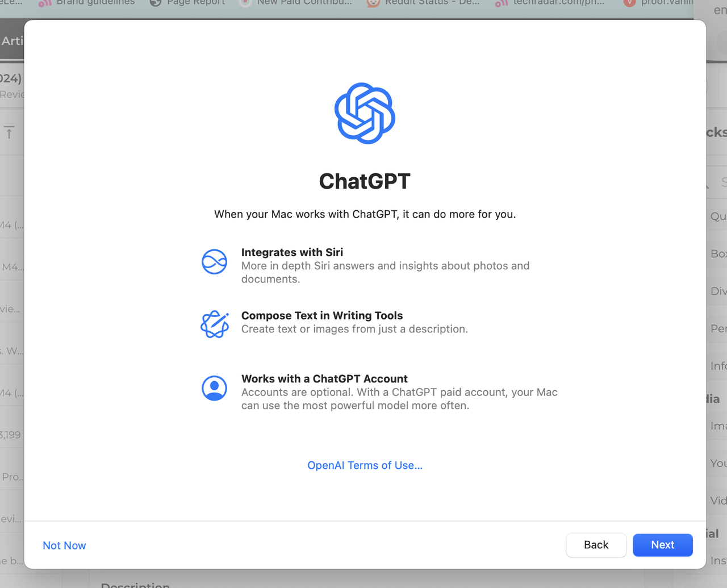Open Brand guidelines bookmark in background browser

click(x=87, y=3)
